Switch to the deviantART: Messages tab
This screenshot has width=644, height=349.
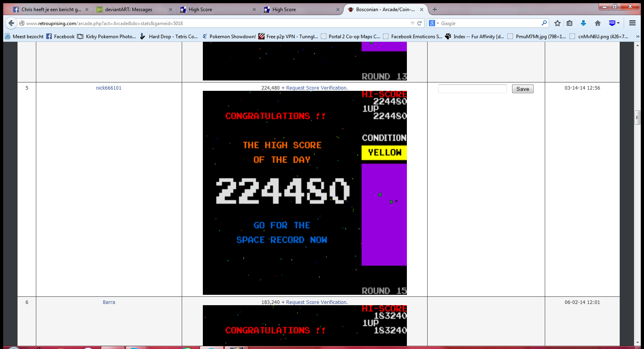pos(129,10)
